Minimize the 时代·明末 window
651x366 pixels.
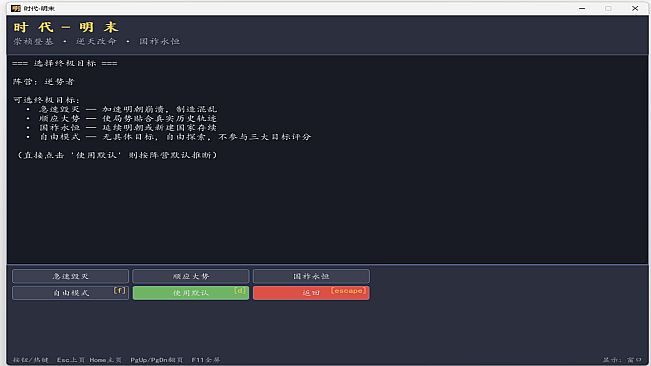pos(582,8)
